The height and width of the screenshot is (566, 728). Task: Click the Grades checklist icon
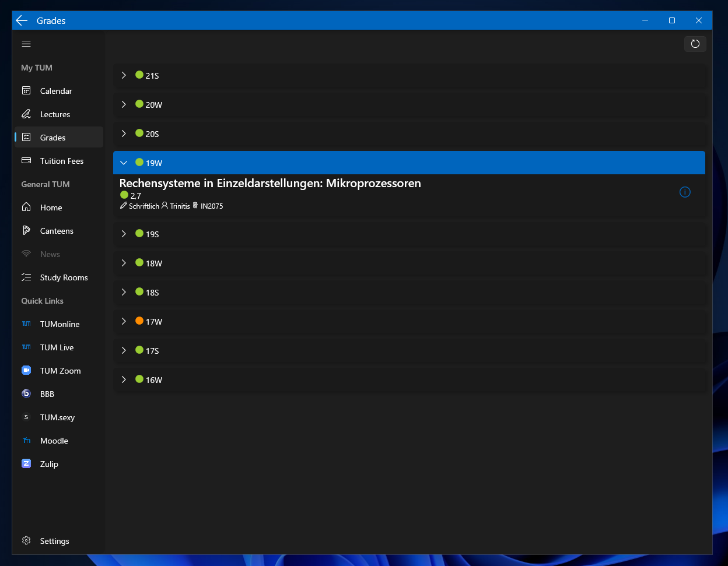coord(26,137)
